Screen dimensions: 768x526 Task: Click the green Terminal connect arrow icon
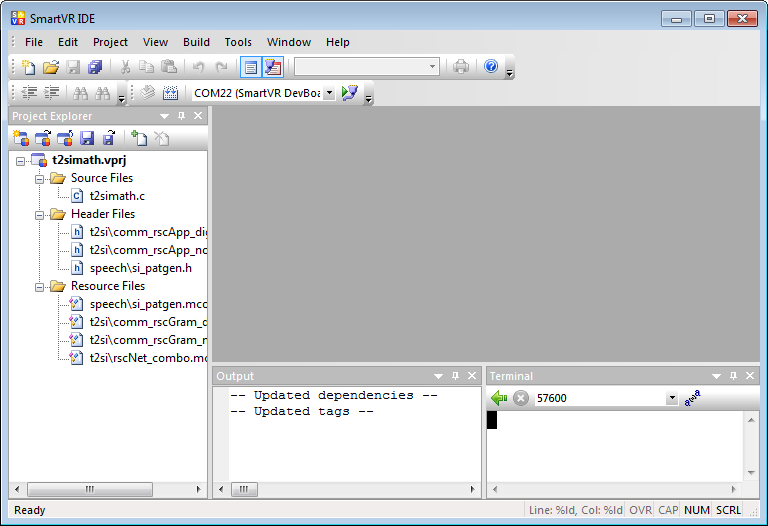tap(499, 398)
